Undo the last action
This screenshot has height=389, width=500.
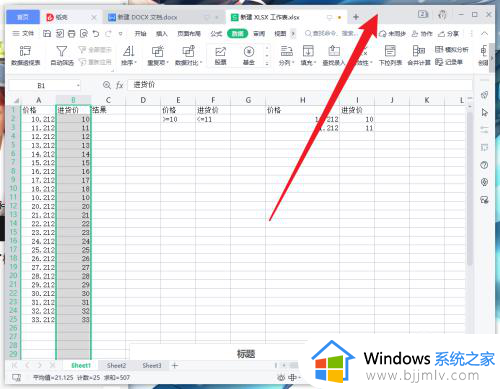[x=96, y=33]
